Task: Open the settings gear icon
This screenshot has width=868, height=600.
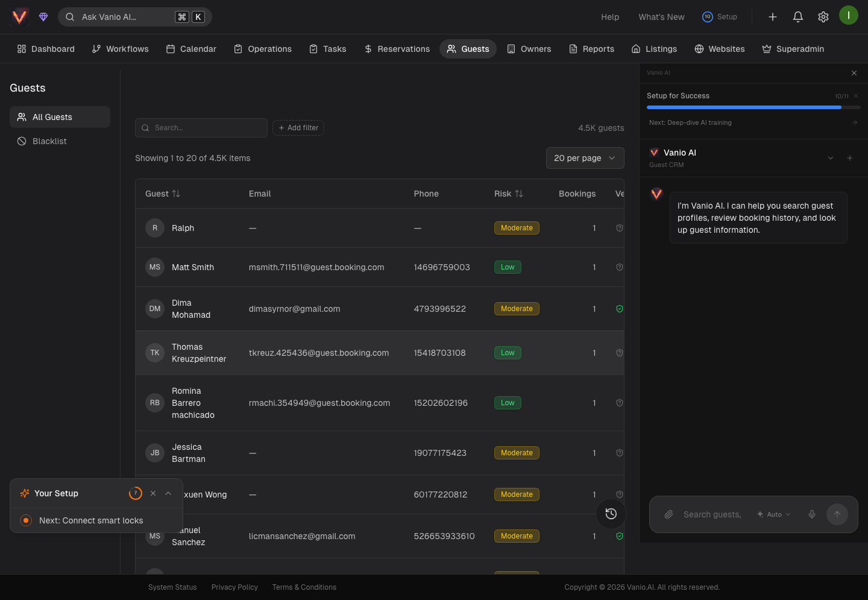Action: (x=823, y=17)
